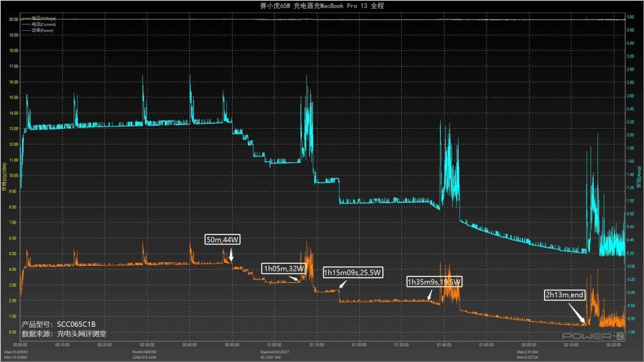Click the 3266.976 mAh capacity value

pos(144,357)
